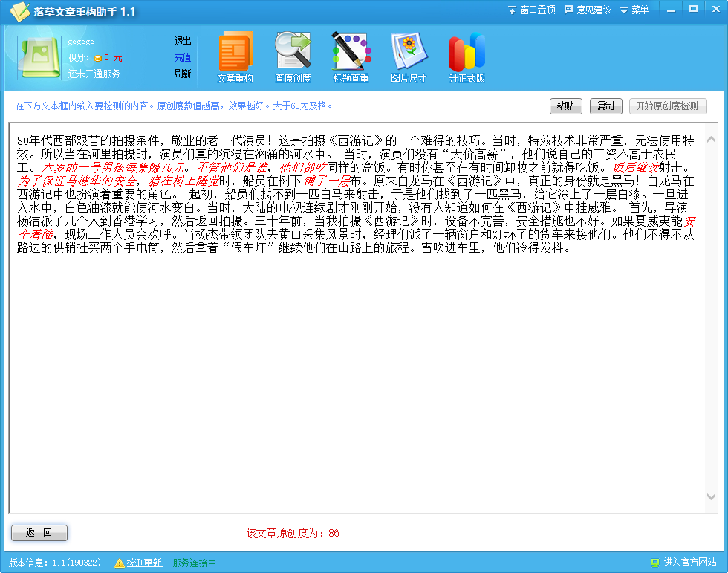This screenshot has height=573, width=728.
Task: Click the coin icon beside 积分
Action: pyautogui.click(x=98, y=58)
